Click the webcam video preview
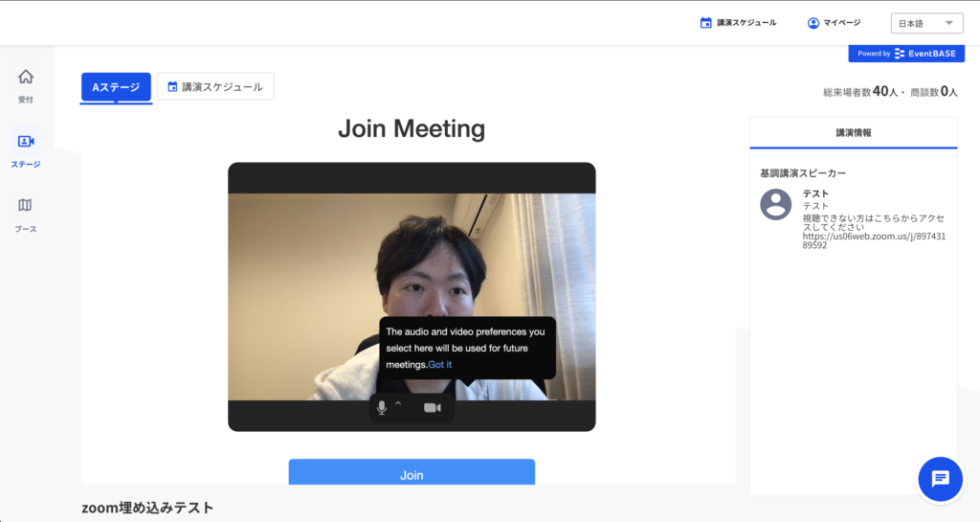The width and height of the screenshot is (980, 522). 412,296
